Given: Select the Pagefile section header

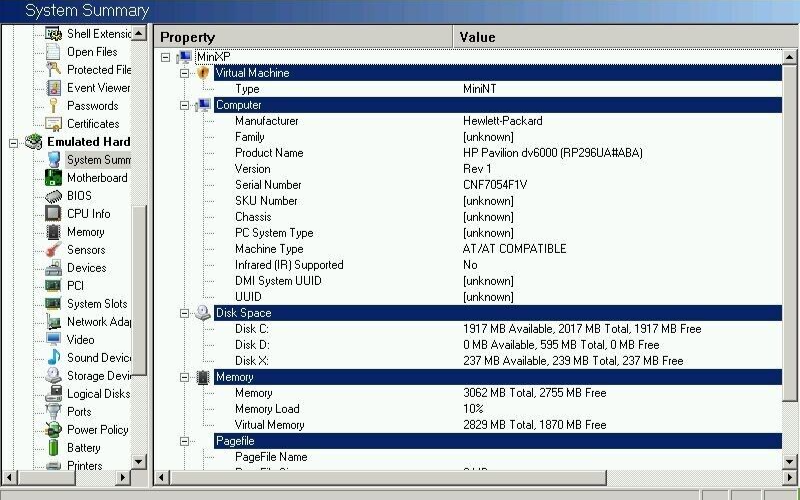Looking at the screenshot, I should 497,441.
